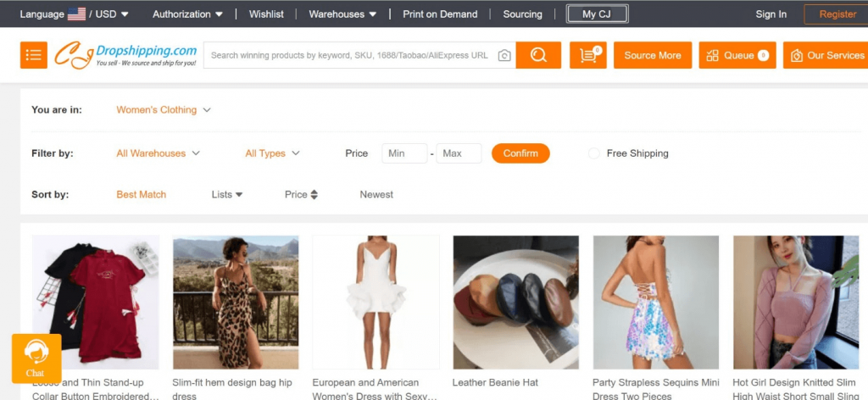Click the US flag language icon
Image resolution: width=868 pixels, height=400 pixels.
pyautogui.click(x=76, y=14)
